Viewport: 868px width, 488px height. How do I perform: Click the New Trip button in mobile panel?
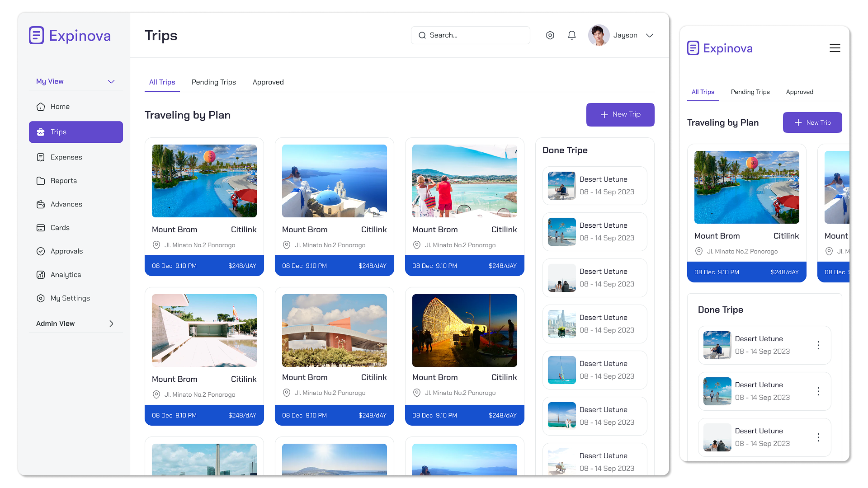(x=812, y=122)
